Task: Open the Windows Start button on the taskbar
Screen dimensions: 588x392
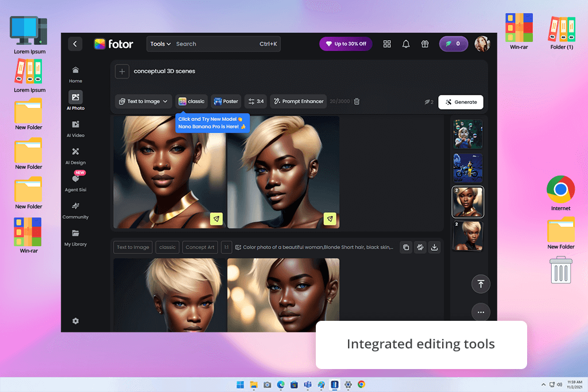Action: (241, 385)
